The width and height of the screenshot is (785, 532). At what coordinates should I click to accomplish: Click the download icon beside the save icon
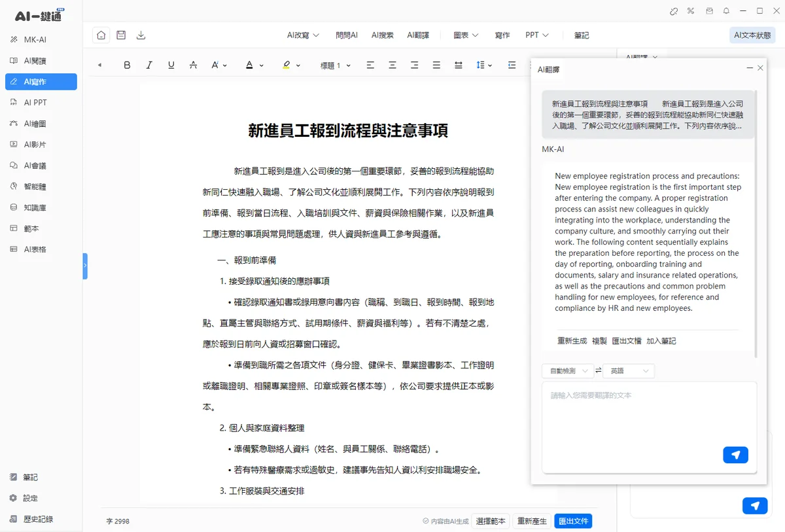[x=141, y=35]
